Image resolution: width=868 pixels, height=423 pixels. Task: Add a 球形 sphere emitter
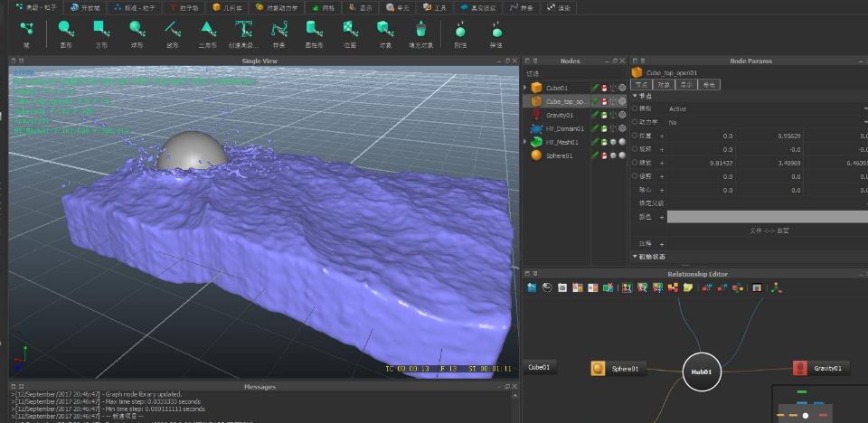click(137, 28)
